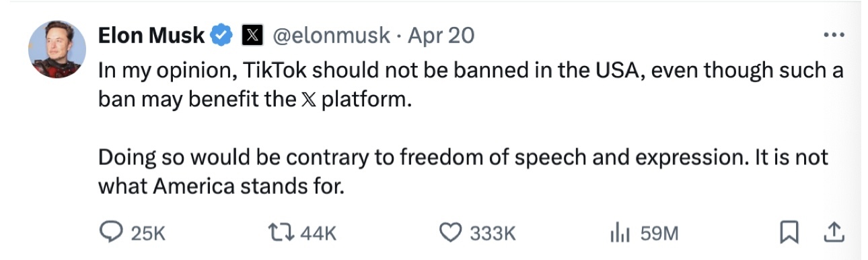
Task: Open the @elonmusk handle link
Action: (329, 35)
